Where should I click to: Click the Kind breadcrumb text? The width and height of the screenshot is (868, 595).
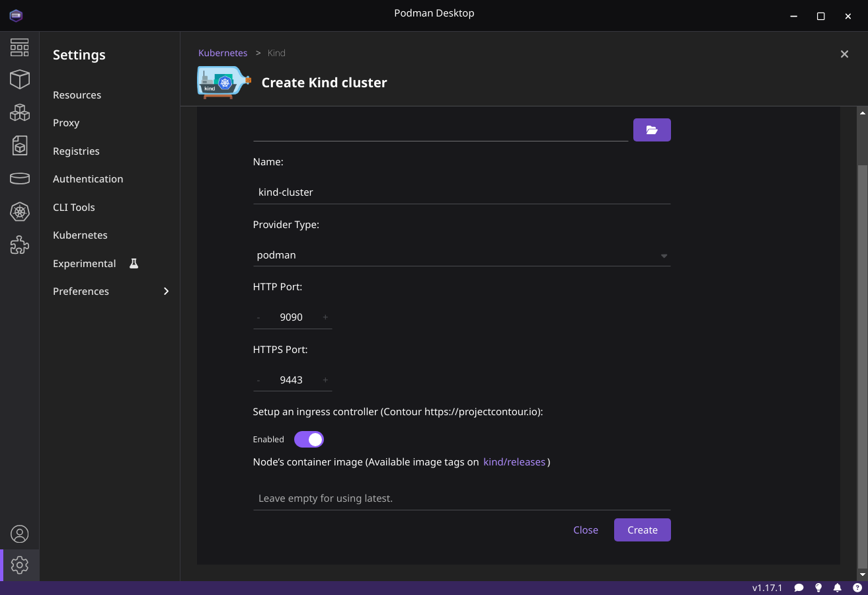click(x=276, y=53)
